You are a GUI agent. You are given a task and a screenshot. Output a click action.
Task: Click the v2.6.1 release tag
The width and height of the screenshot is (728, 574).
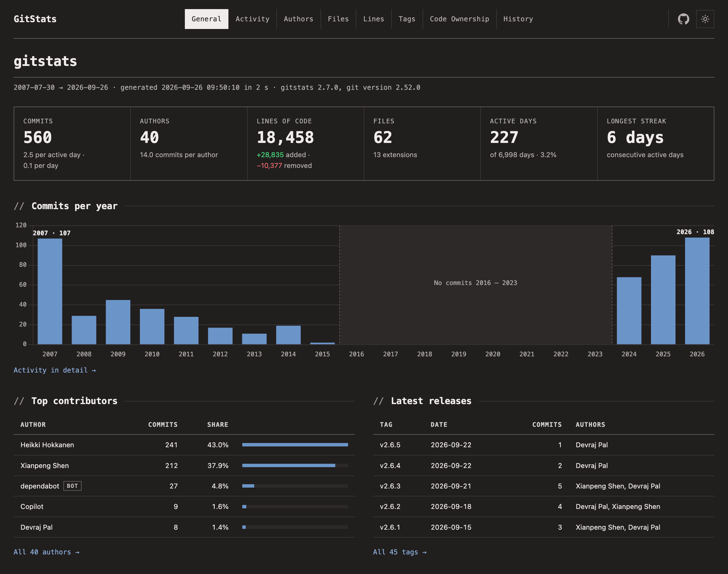pyautogui.click(x=390, y=527)
